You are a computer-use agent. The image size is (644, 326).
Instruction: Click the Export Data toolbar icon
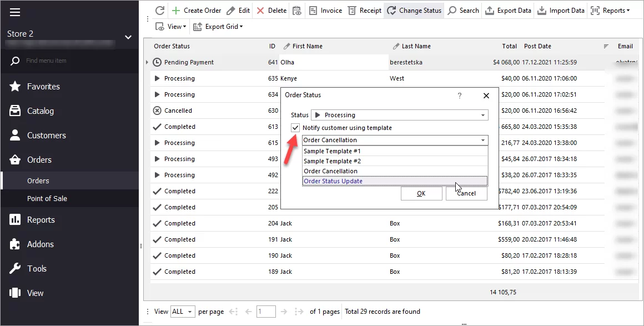tap(490, 11)
